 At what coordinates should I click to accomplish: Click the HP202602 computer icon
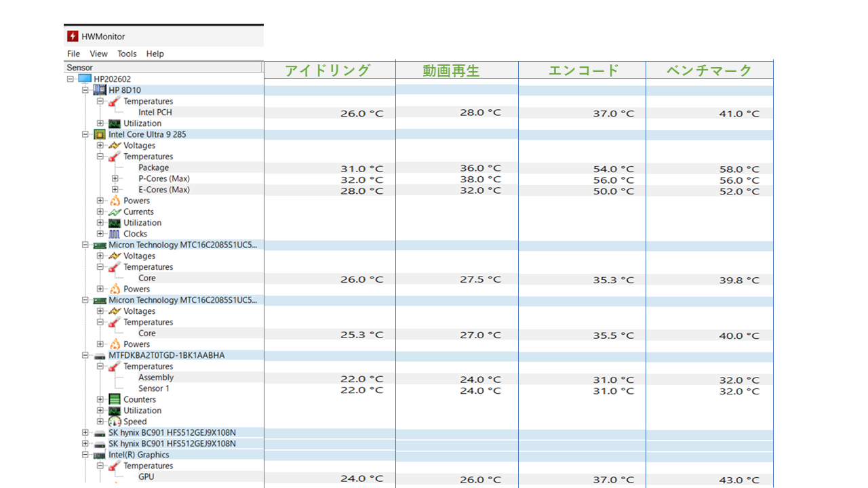click(85, 79)
